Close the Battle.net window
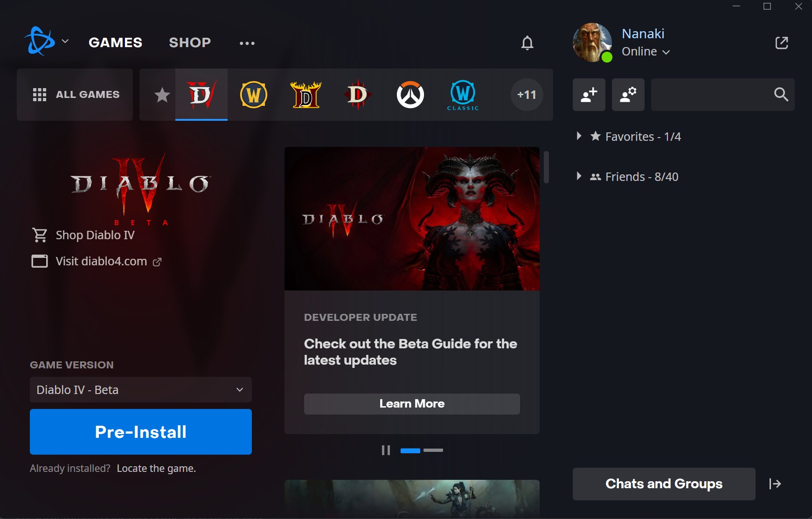This screenshot has width=812, height=519. pyautogui.click(x=798, y=6)
